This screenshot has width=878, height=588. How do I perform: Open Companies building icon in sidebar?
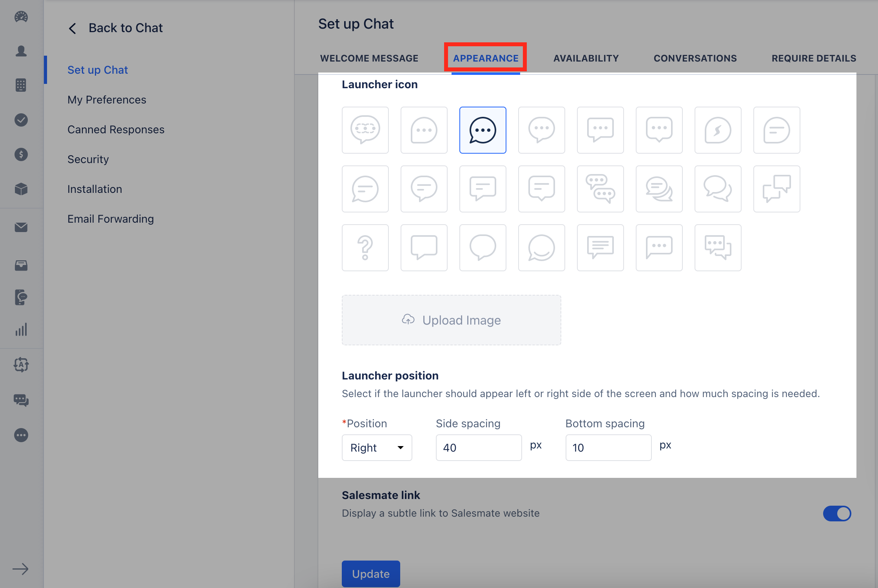coord(21,85)
